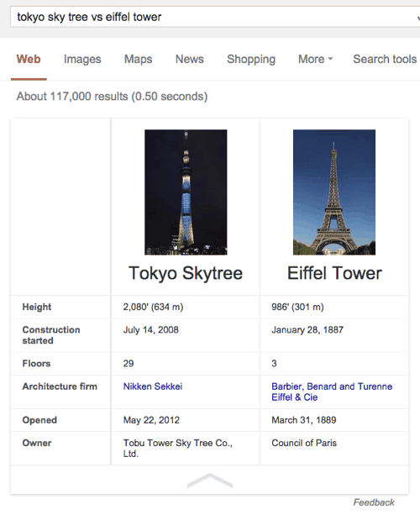Click the July 14, 2008 date
This screenshot has width=420, height=515.
click(x=150, y=330)
